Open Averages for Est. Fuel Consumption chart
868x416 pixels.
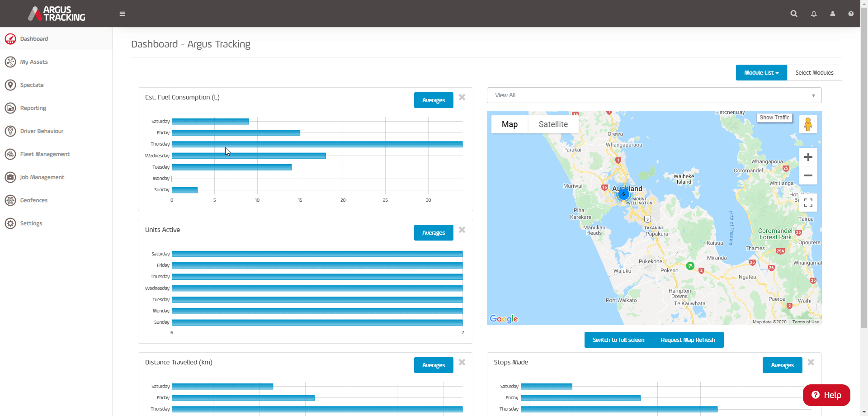(x=433, y=100)
